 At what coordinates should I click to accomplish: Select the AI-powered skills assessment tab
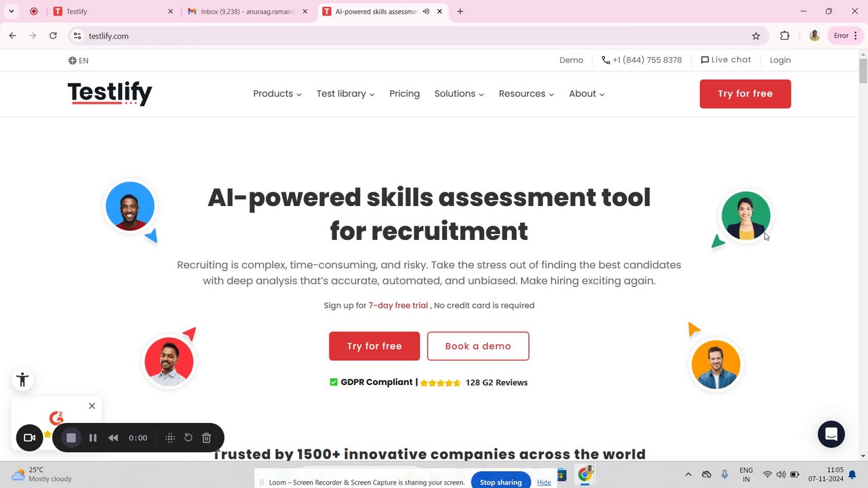tap(383, 12)
